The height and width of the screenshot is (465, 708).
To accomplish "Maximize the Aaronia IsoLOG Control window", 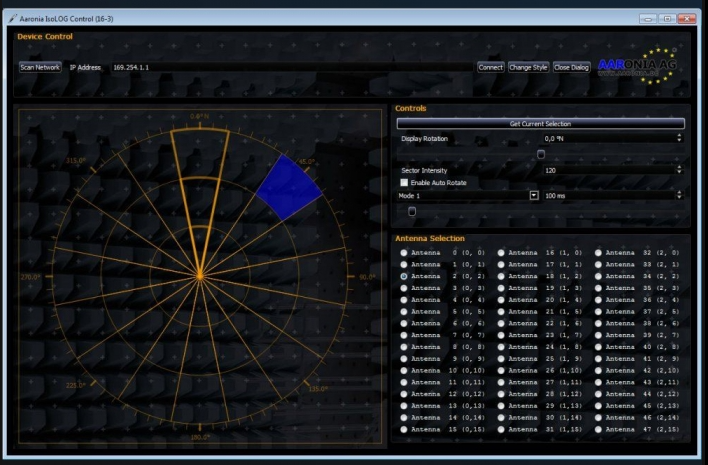I will tap(667, 19).
